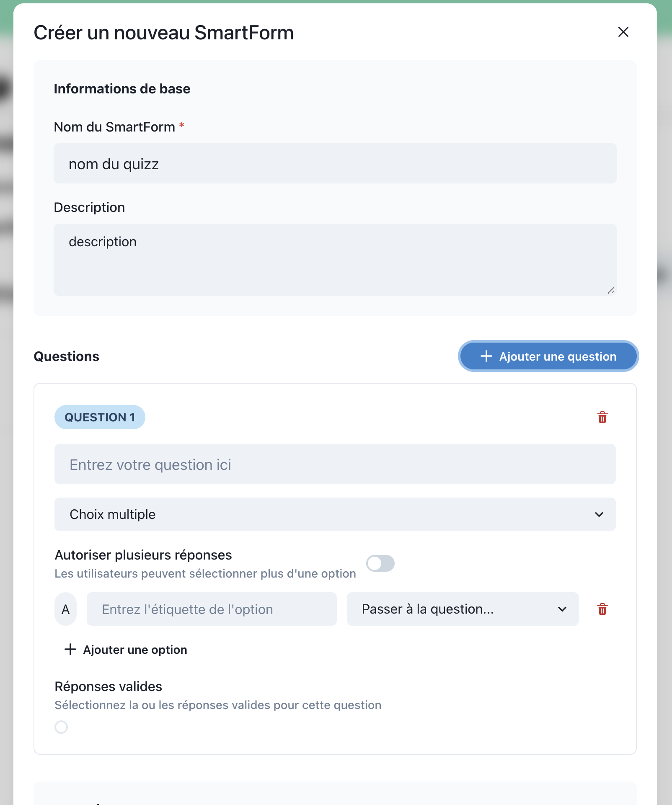Click the plus icon in Ajouter une question
The height and width of the screenshot is (805, 672).
click(x=486, y=356)
